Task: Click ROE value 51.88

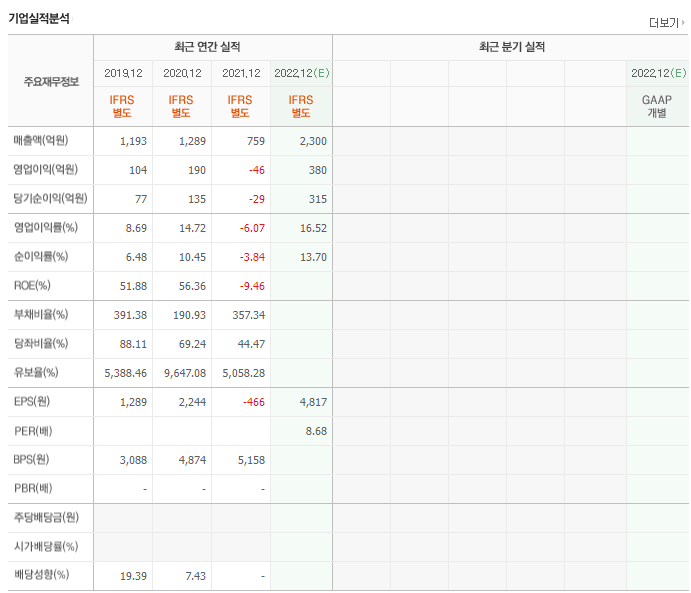Action: coord(134,286)
